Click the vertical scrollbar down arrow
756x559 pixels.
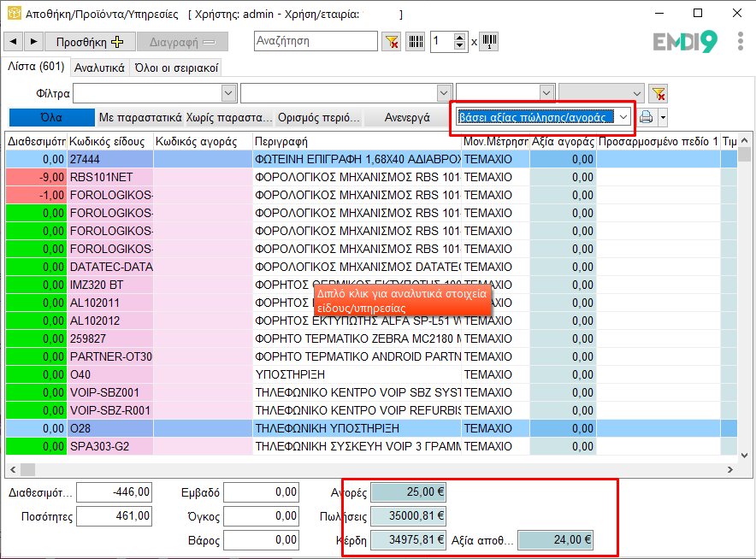[744, 456]
